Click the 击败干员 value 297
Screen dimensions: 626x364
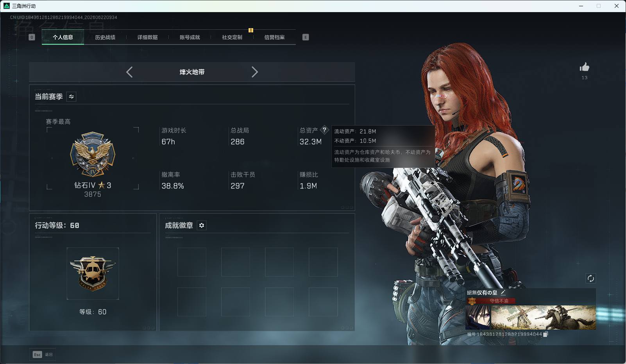point(238,186)
